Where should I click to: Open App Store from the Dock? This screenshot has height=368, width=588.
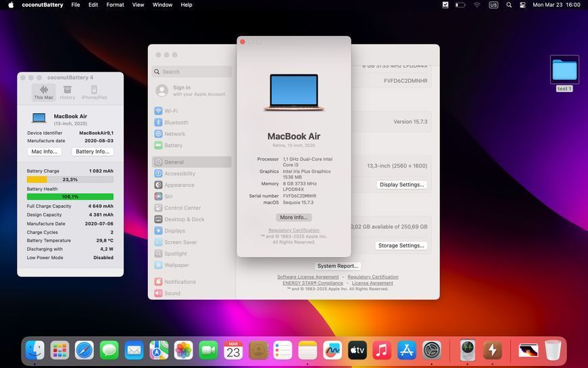click(x=407, y=350)
